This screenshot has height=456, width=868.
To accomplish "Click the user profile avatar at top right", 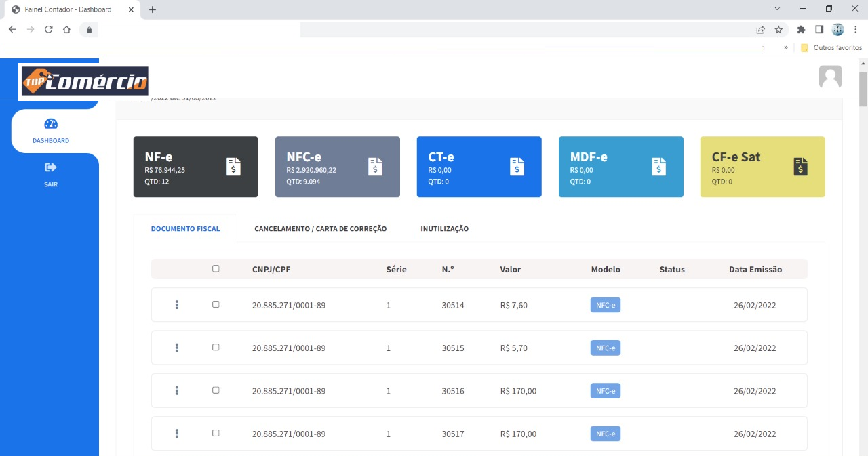I will tap(830, 77).
